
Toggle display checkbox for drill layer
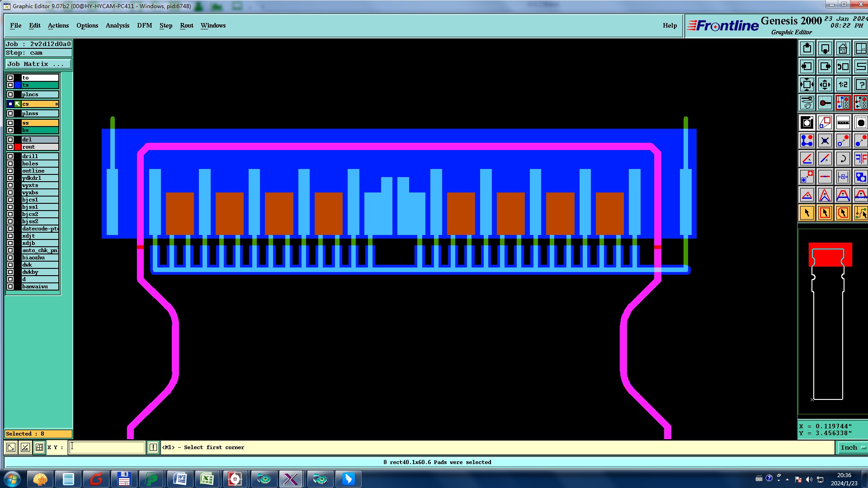(x=10, y=156)
